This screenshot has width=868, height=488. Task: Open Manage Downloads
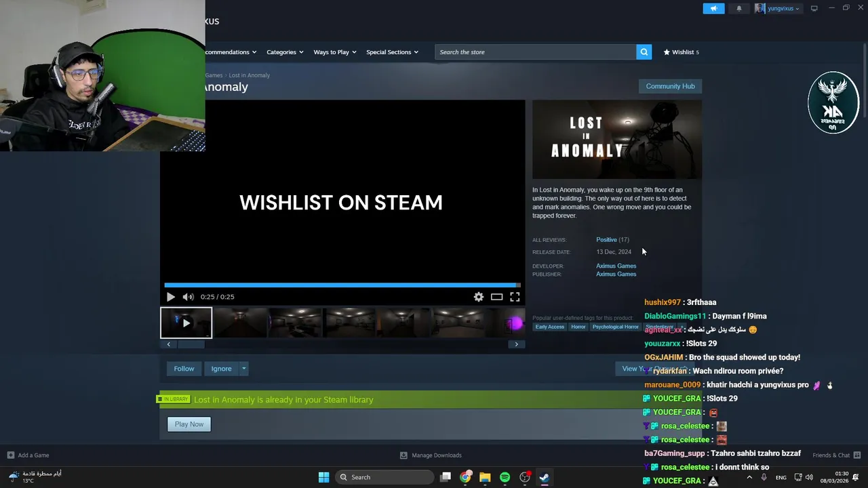[x=431, y=455]
